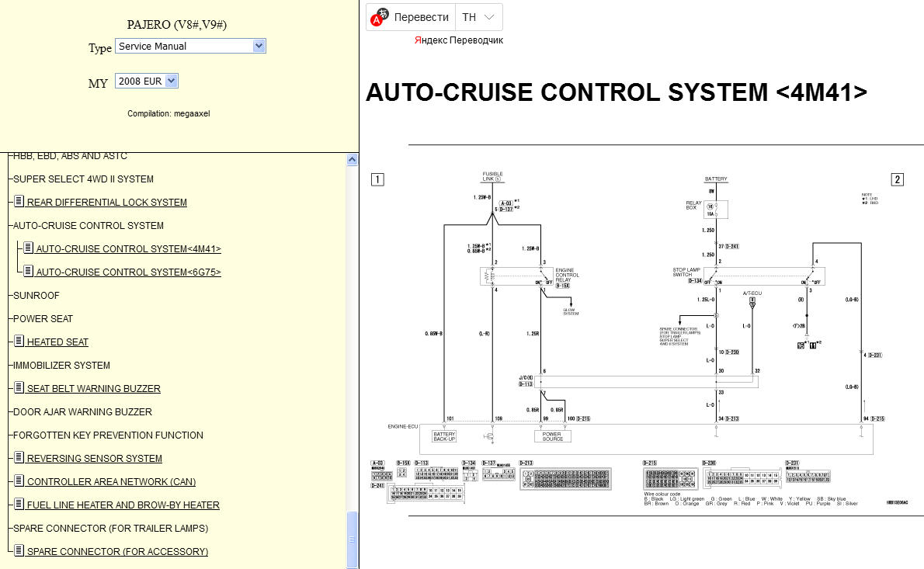The image size is (924, 569).
Task: Click the scroll-up arrow of the tree panel
Action: pyautogui.click(x=352, y=160)
